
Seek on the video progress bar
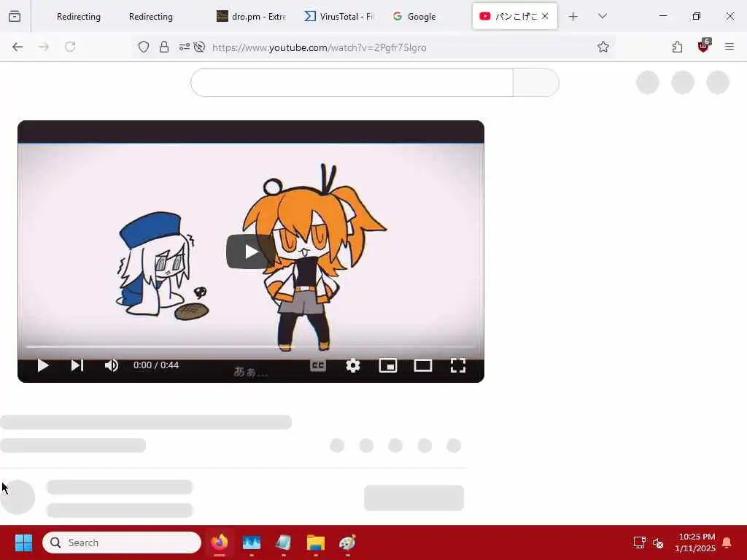point(251,346)
